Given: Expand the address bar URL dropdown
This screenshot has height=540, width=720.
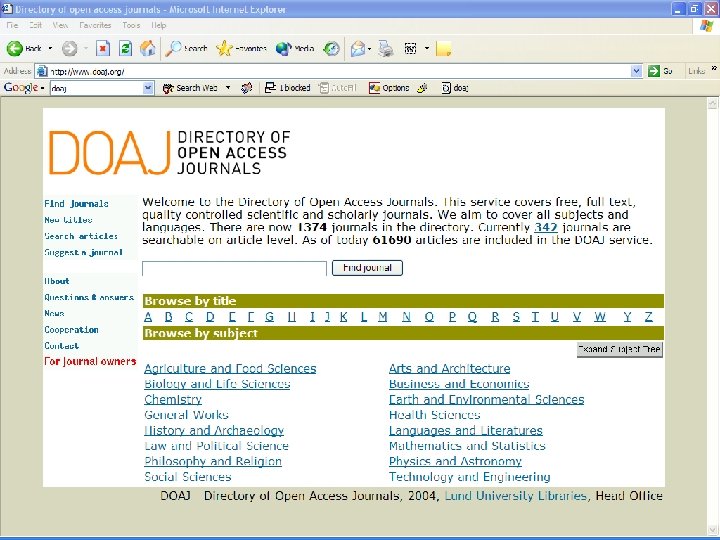Looking at the screenshot, I should [x=636, y=71].
